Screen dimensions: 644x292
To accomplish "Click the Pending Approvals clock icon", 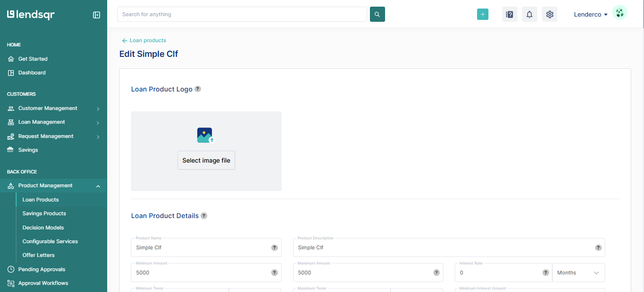I will point(11,269).
